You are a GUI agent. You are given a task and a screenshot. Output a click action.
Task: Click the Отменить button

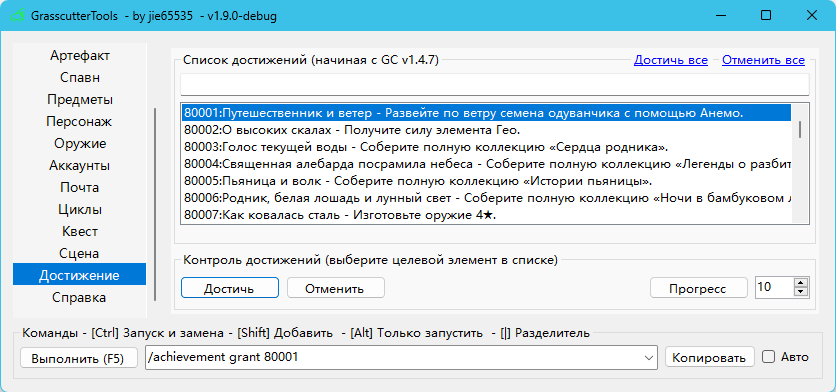336,288
